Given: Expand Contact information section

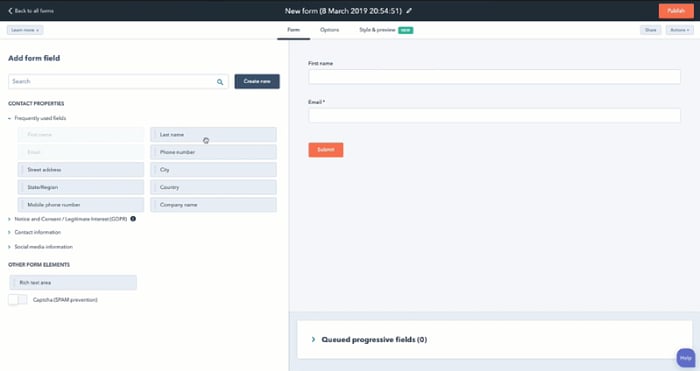Looking at the screenshot, I should coord(34,232).
